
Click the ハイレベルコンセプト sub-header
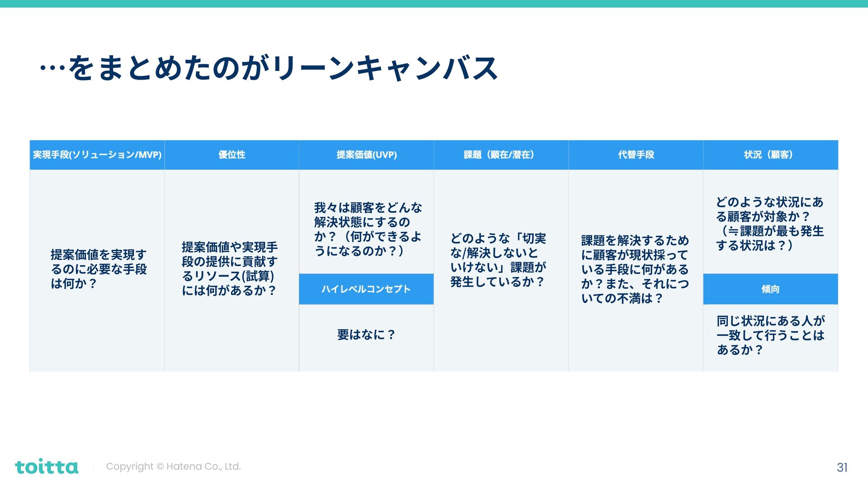point(366,289)
